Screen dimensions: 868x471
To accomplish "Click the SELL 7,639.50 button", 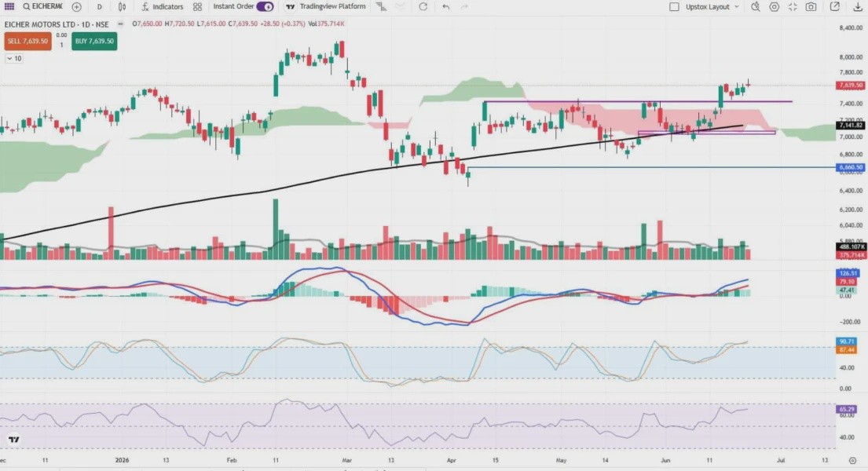I will point(27,42).
